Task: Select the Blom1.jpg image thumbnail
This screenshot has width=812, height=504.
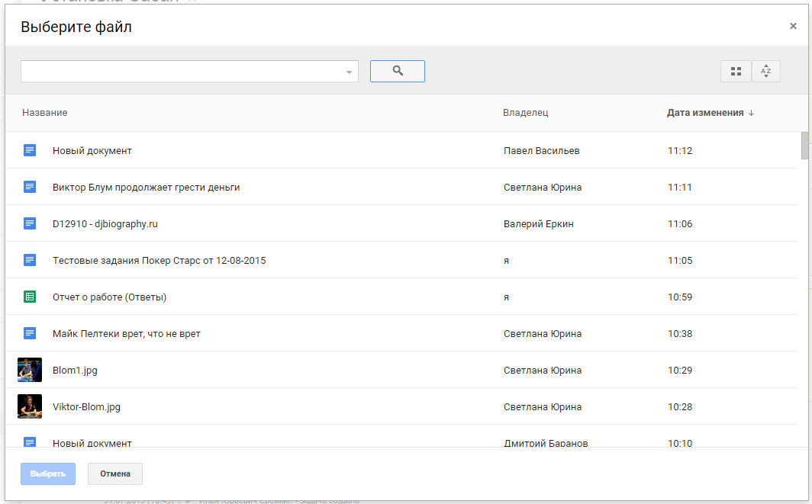Action: point(30,370)
